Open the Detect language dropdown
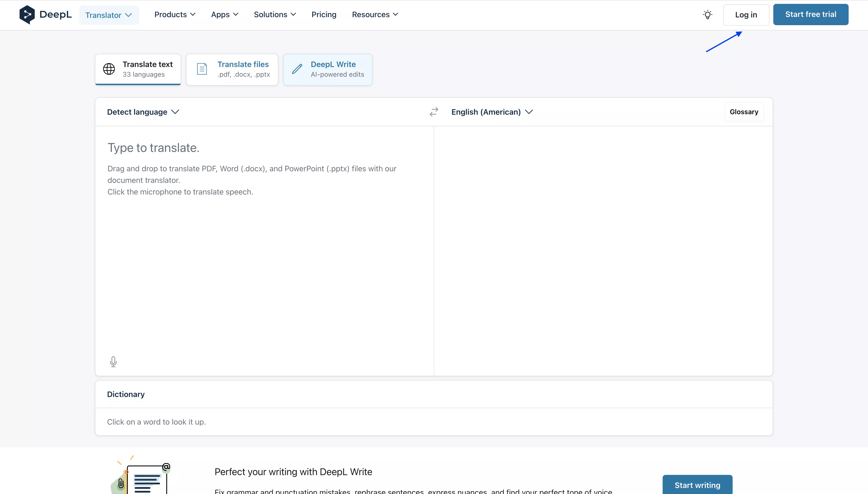868x494 pixels. pos(143,112)
